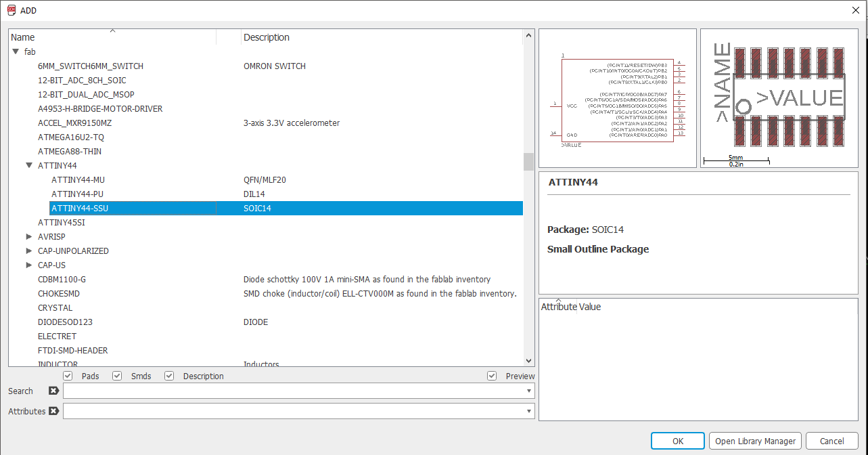Expand the AVRISP entry
This screenshot has height=455, width=868.
[x=29, y=236]
